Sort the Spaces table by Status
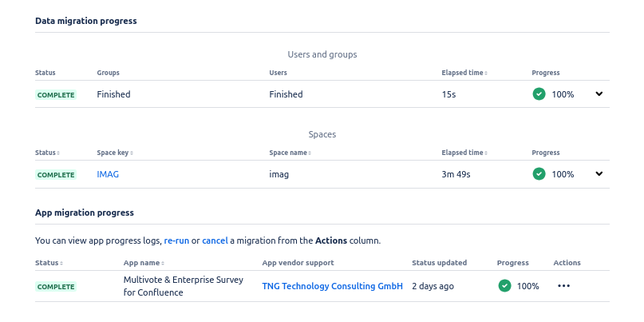The width and height of the screenshot is (644, 322). coord(47,153)
